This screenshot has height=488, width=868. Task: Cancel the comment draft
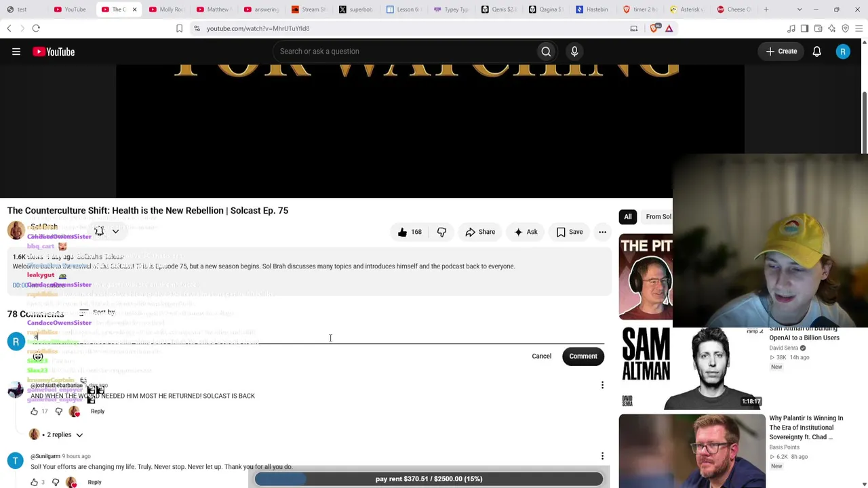click(541, 356)
